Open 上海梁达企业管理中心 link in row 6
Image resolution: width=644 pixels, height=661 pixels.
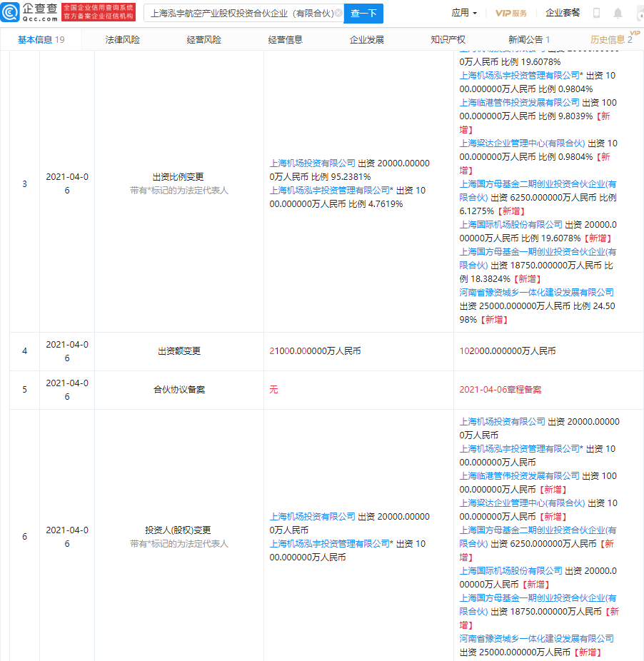pos(522,503)
